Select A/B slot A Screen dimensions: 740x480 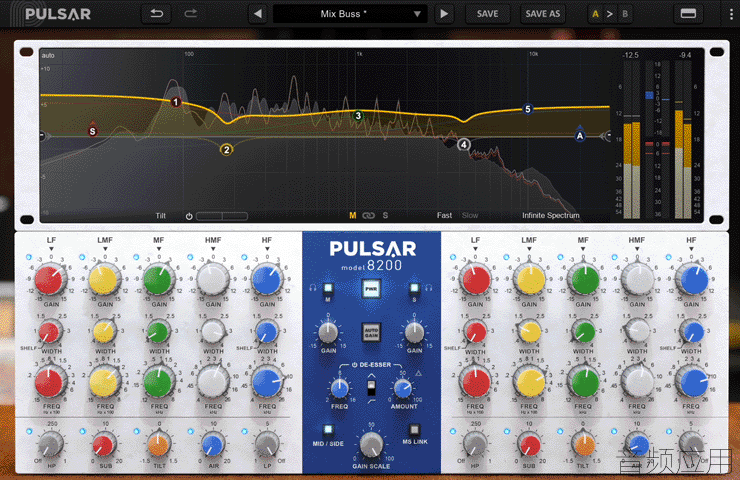595,14
